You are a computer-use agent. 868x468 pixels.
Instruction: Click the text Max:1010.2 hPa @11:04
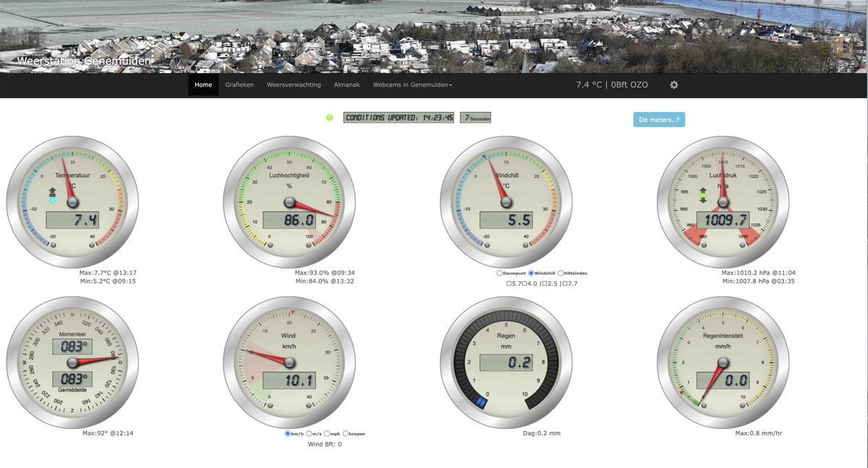pyautogui.click(x=758, y=273)
